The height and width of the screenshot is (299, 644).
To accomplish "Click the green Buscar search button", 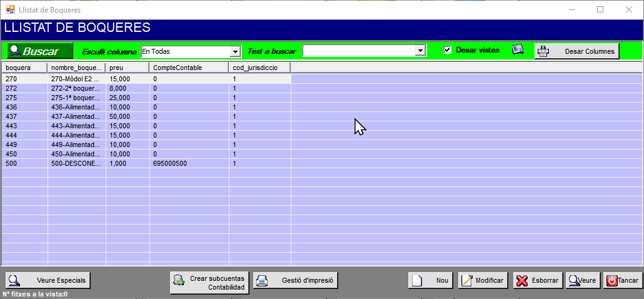I will click(39, 51).
